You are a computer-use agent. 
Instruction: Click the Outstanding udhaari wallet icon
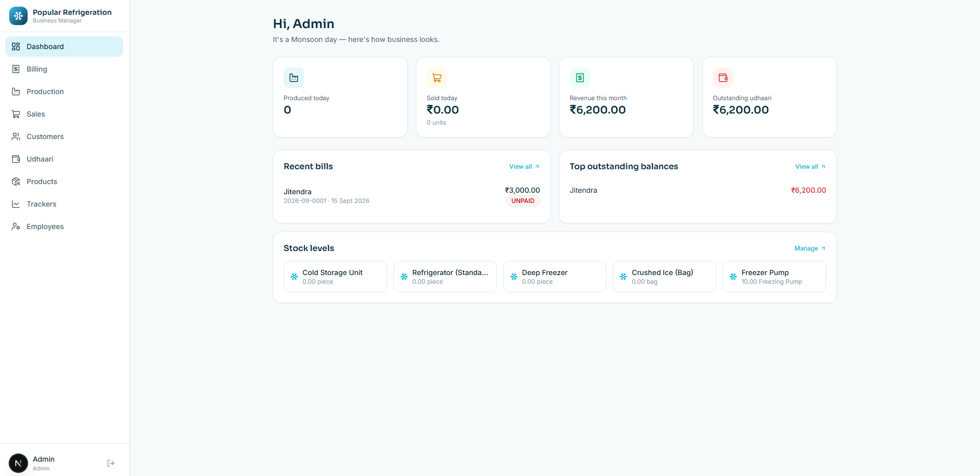[x=723, y=78]
